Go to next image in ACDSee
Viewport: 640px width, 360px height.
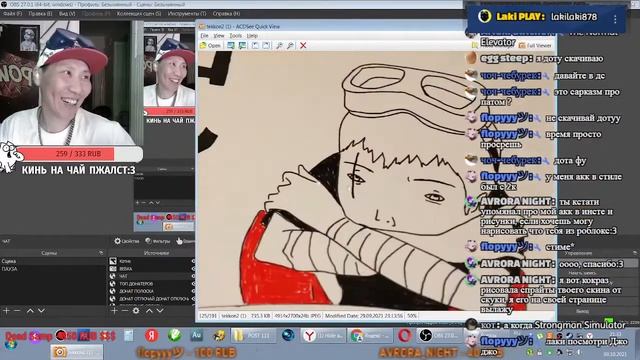(242, 45)
